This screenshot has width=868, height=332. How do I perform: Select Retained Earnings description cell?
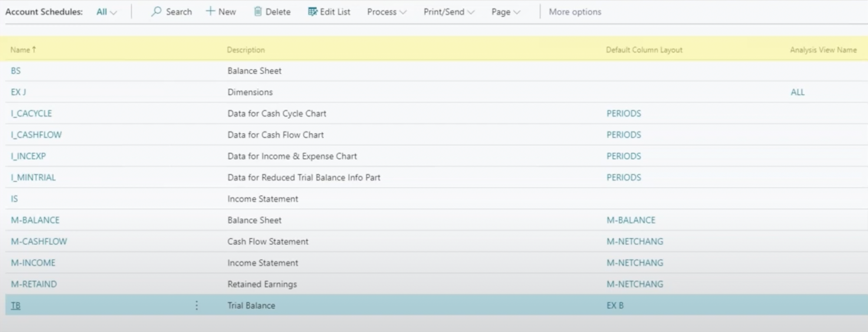tap(262, 284)
